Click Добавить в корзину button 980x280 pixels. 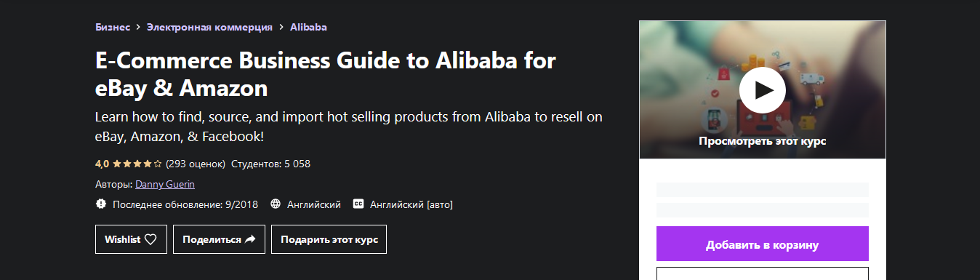coord(763,244)
